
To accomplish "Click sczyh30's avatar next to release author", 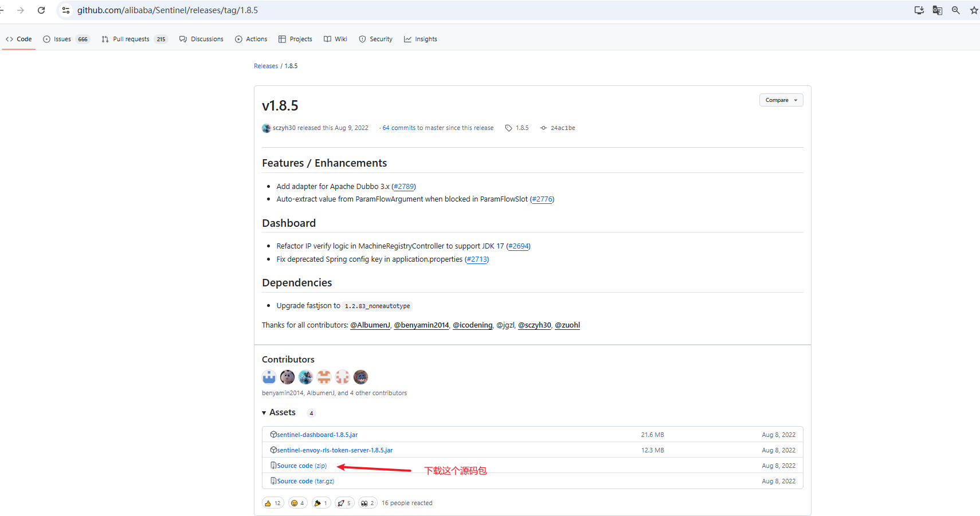I will [x=266, y=128].
